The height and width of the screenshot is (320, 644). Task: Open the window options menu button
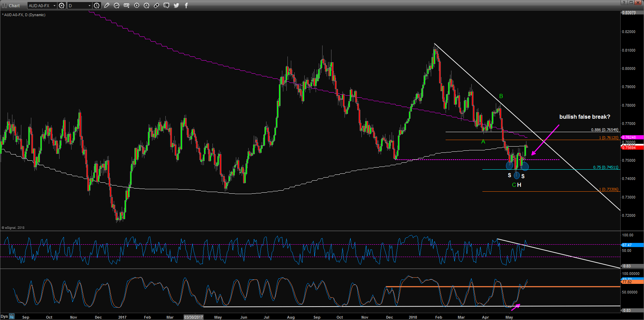pos(631,2)
